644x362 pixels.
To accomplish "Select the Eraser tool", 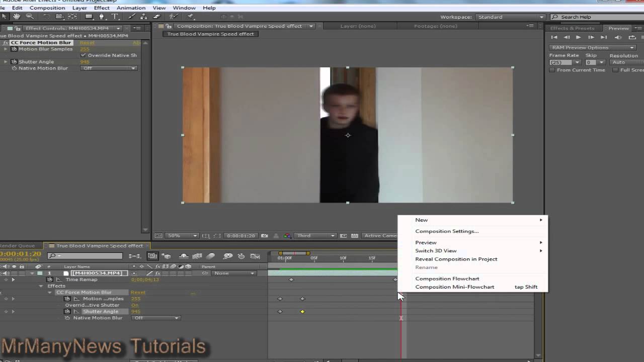I will pyautogui.click(x=156, y=17).
